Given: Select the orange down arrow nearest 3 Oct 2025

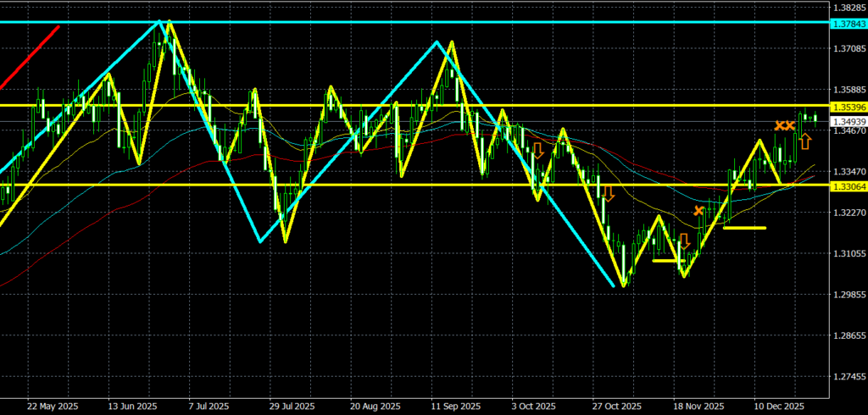Looking at the screenshot, I should click(537, 152).
